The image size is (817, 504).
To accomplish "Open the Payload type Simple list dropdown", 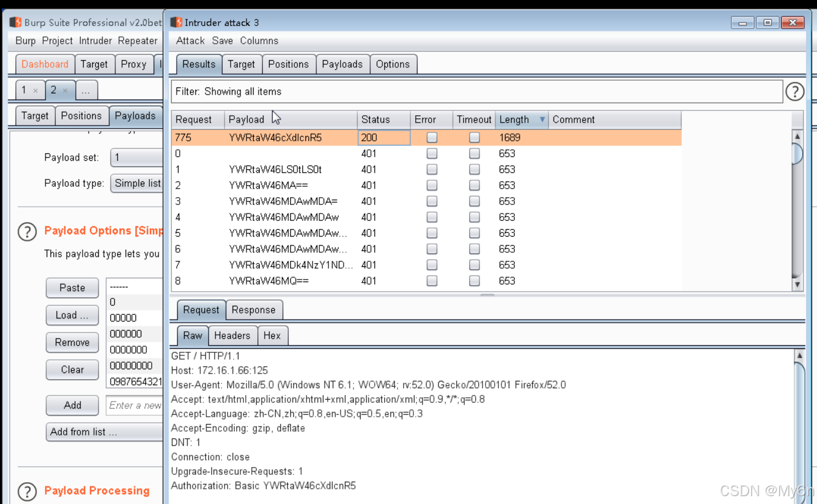I will point(137,183).
